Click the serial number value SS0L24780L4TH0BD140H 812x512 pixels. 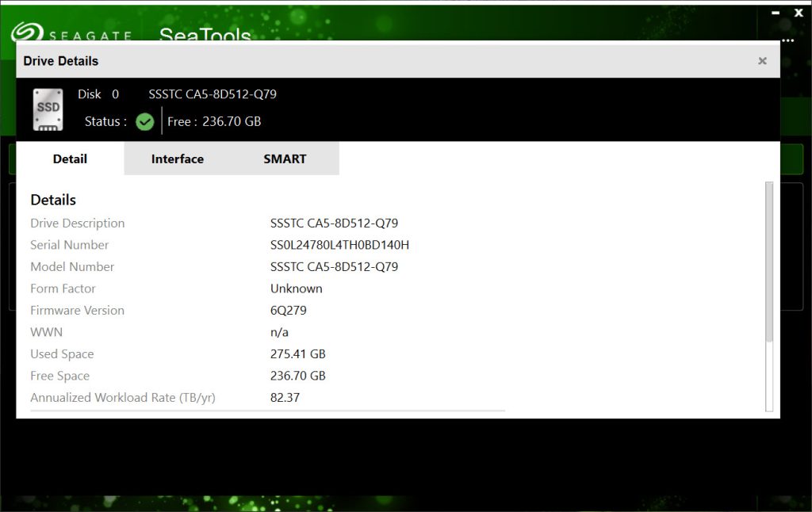coord(339,245)
